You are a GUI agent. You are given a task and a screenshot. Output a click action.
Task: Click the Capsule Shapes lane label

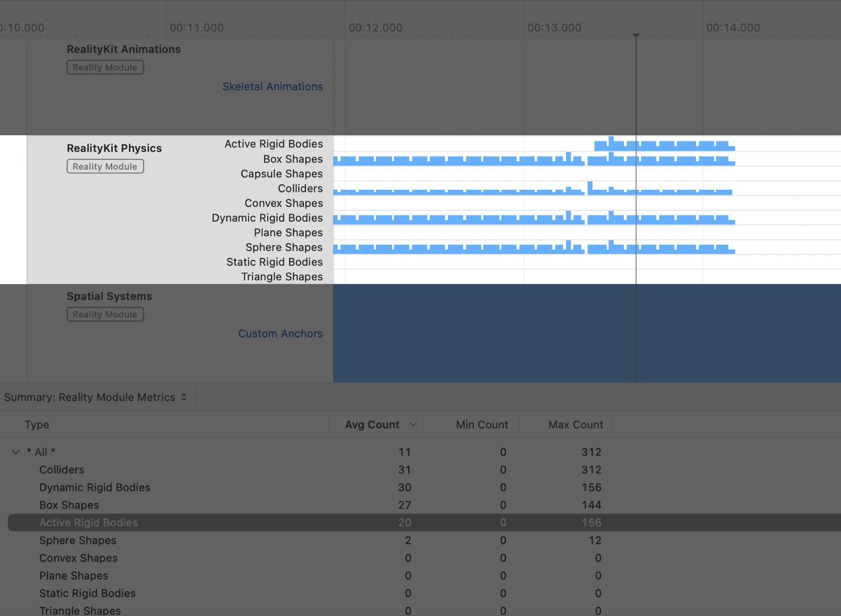point(281,174)
